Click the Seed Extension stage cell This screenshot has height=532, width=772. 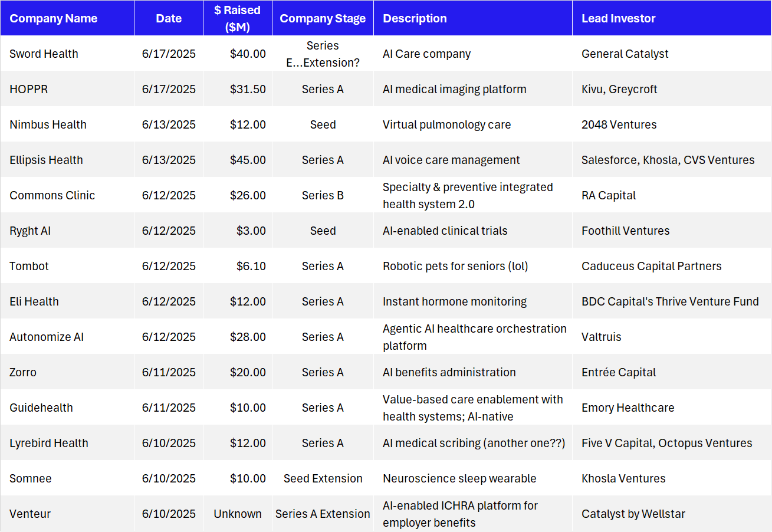click(x=323, y=478)
